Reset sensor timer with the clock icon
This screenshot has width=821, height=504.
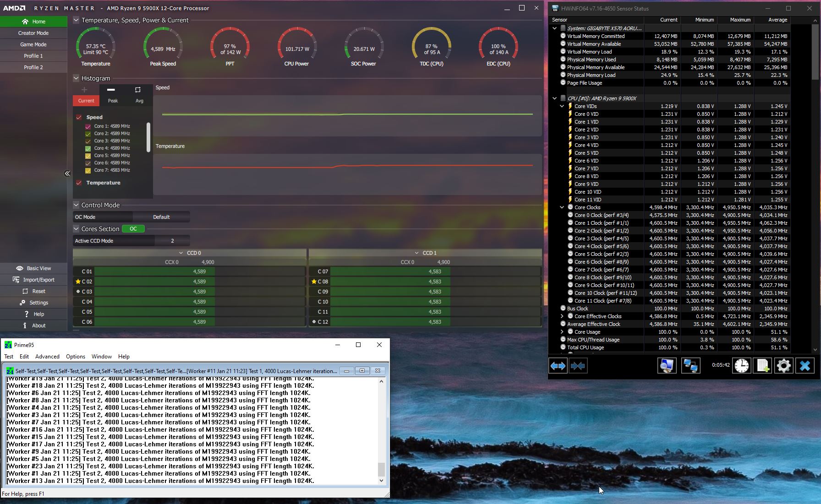[x=741, y=366]
